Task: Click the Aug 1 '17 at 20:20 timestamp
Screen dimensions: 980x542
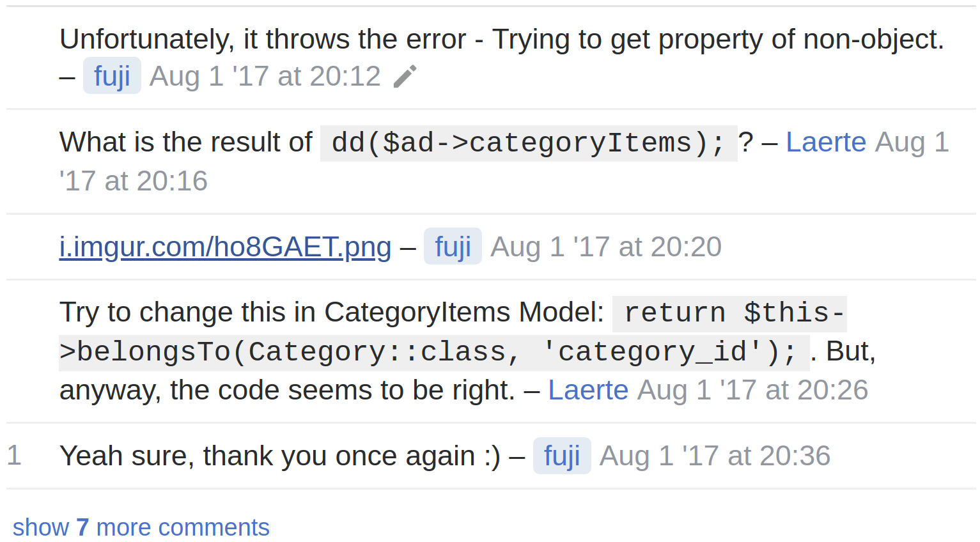Action: point(605,247)
